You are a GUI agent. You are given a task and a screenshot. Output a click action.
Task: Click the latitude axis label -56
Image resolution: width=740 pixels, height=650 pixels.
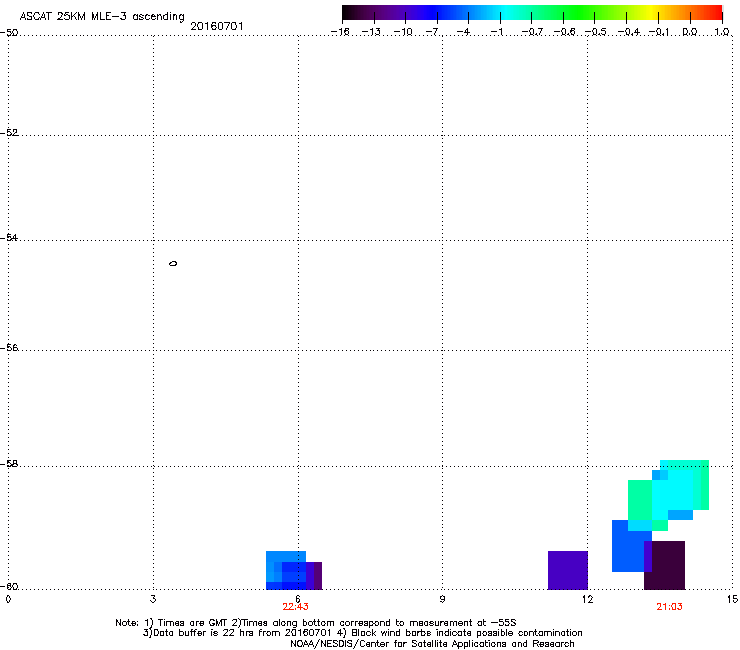[9, 348]
